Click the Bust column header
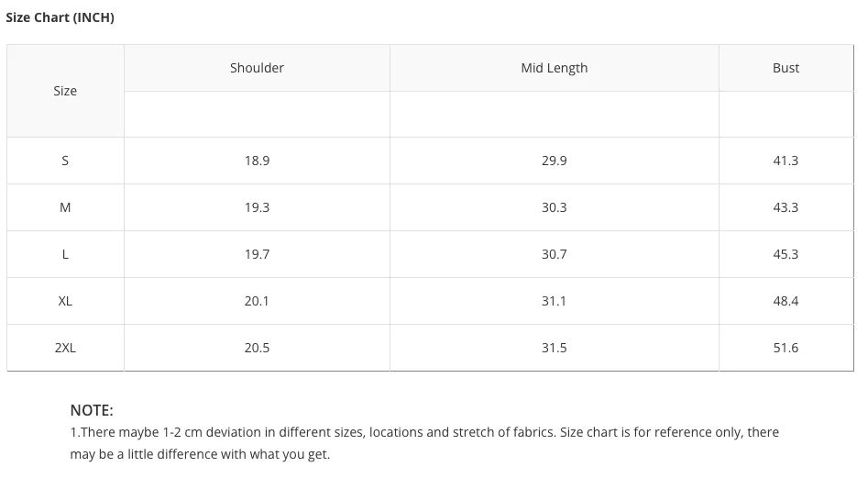Viewport: 868px width, 478px height. pos(786,68)
